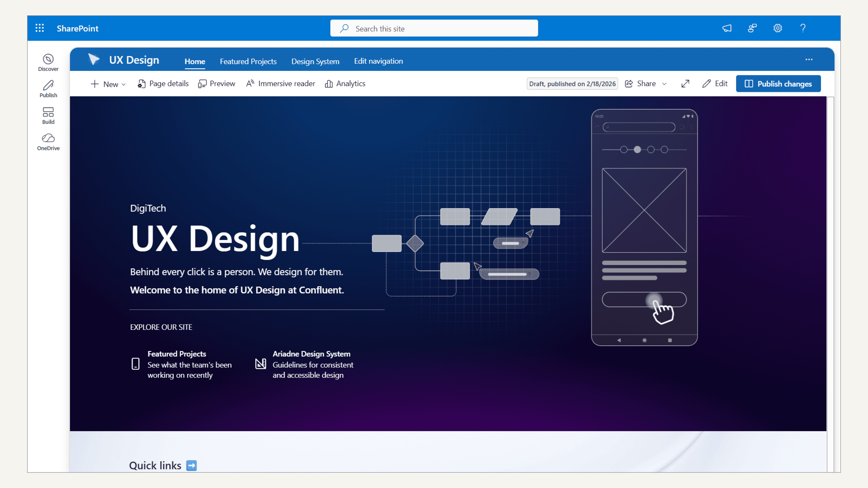
Task: Open the Settings gear icon
Action: click(778, 28)
